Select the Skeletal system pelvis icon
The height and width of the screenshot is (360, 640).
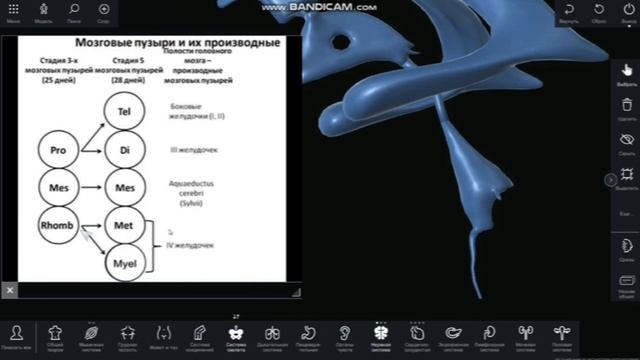(x=236, y=333)
